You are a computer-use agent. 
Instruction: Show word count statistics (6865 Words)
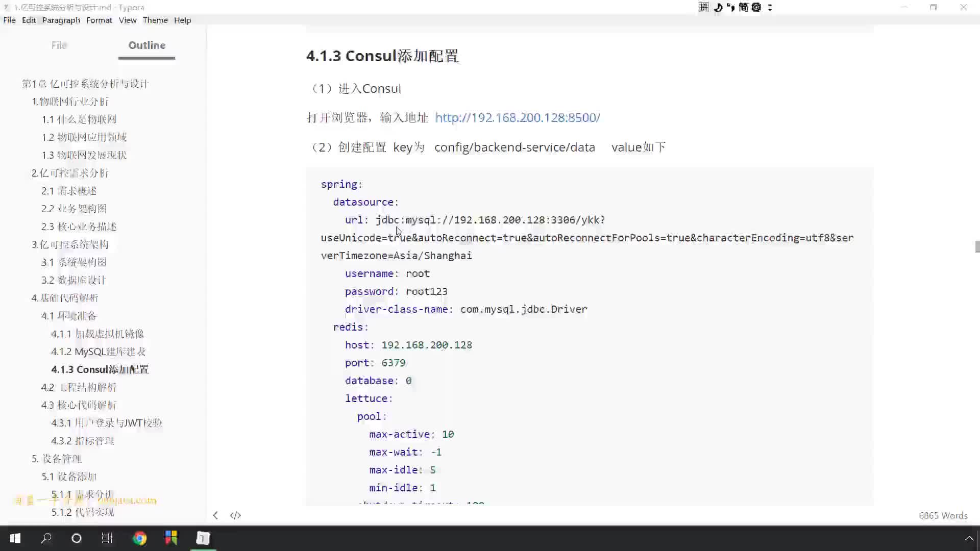coord(943,515)
